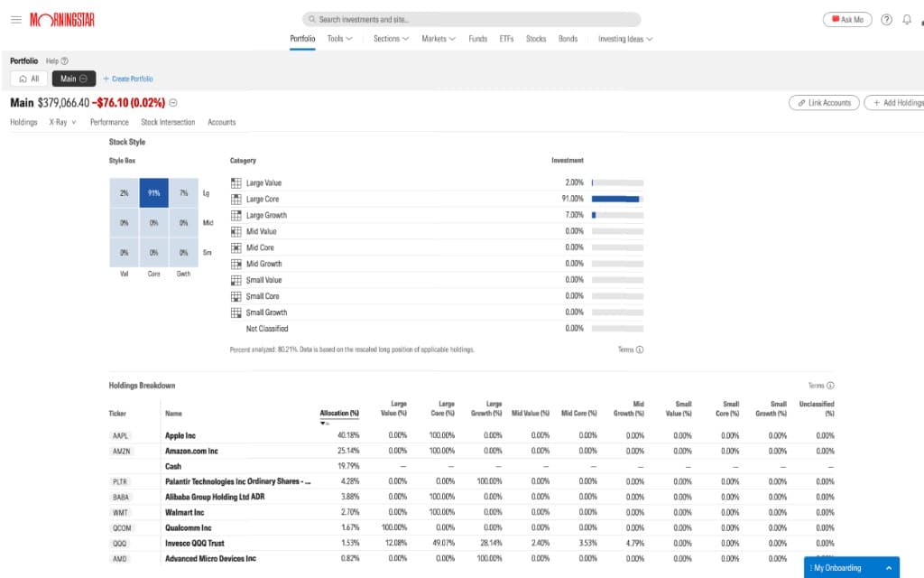Click the Large Core (%) column header
The width and height of the screenshot is (924, 578).
coord(442,409)
